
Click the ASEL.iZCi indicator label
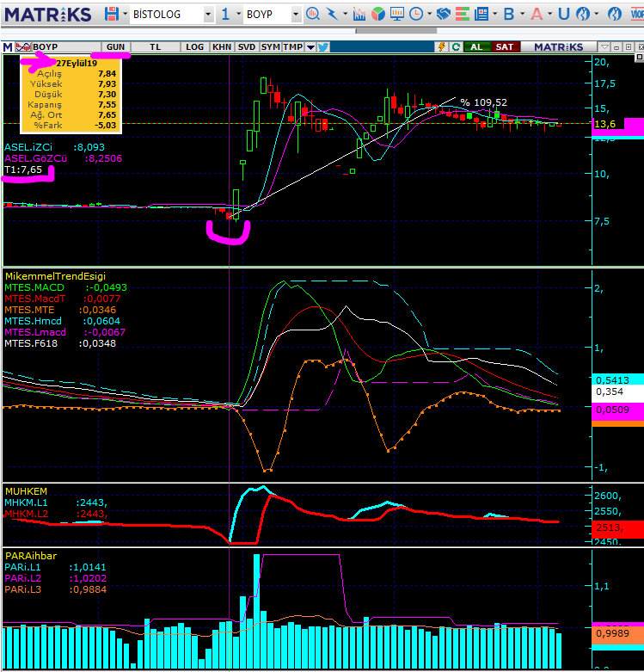tap(28, 147)
